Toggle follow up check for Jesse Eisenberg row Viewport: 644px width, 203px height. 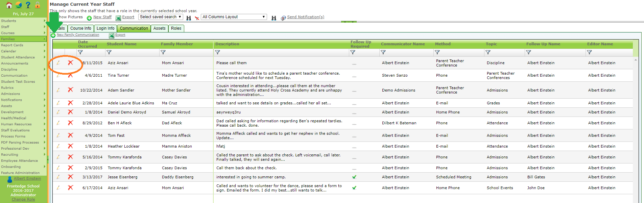click(x=354, y=177)
